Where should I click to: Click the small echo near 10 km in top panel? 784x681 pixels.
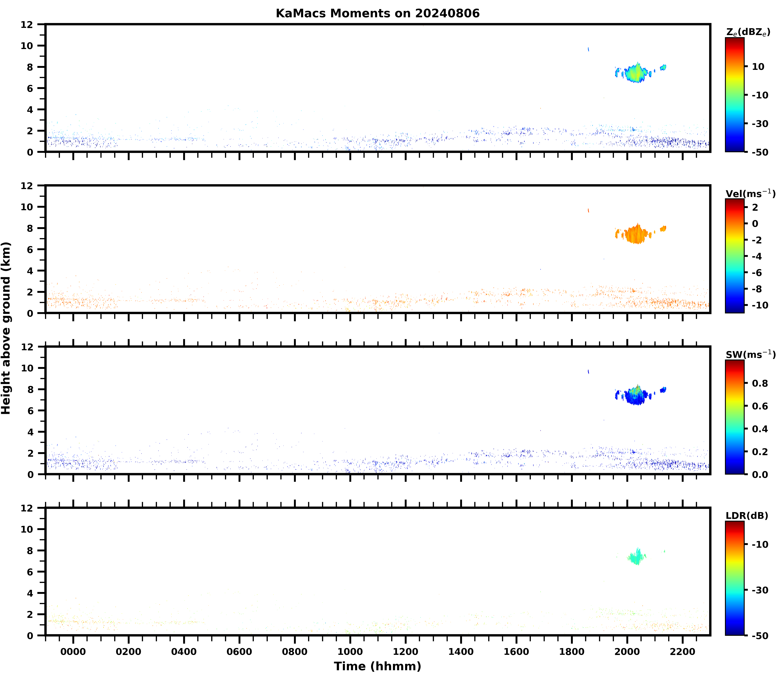588,49
